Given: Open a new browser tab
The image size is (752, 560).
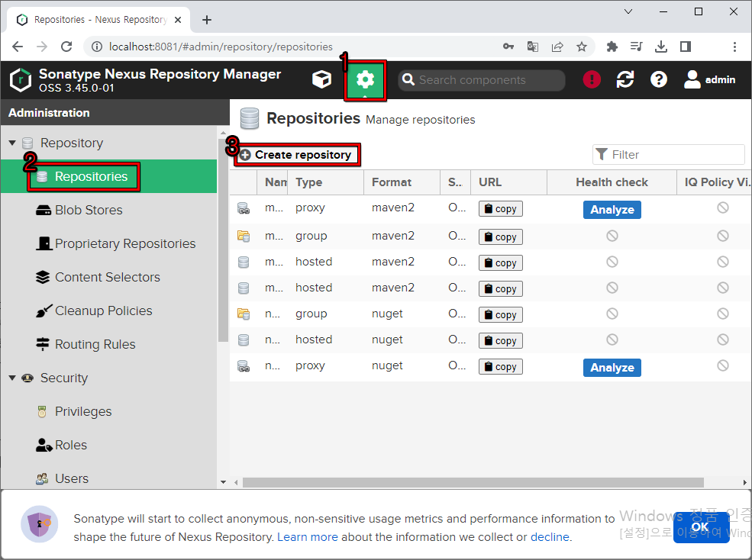Looking at the screenshot, I should click(x=207, y=20).
